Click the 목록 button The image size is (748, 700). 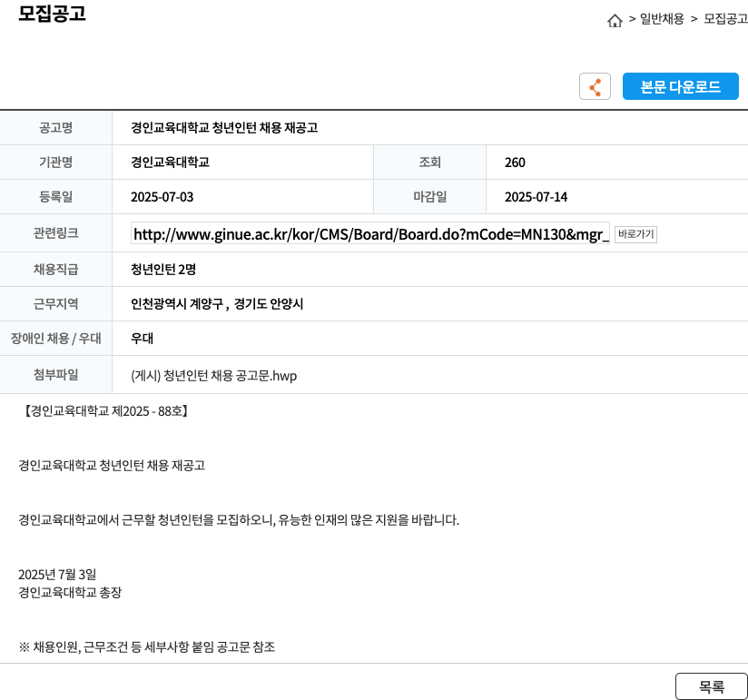pos(712,686)
